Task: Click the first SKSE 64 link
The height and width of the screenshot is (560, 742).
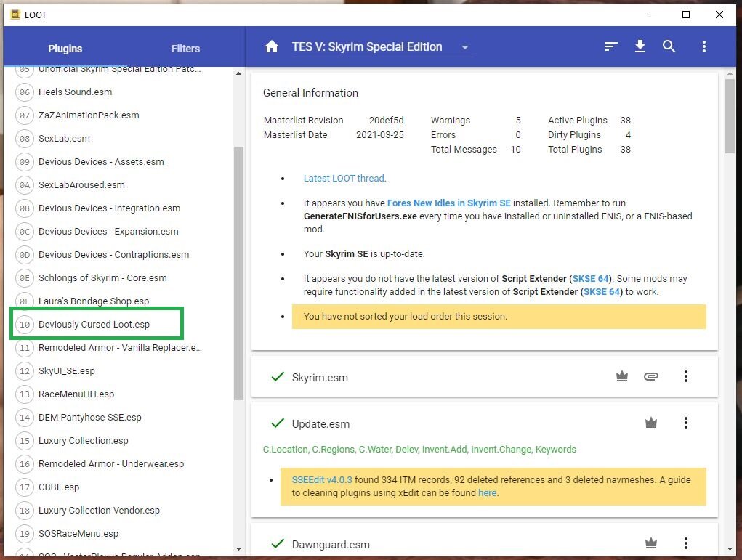Action: tap(591, 279)
